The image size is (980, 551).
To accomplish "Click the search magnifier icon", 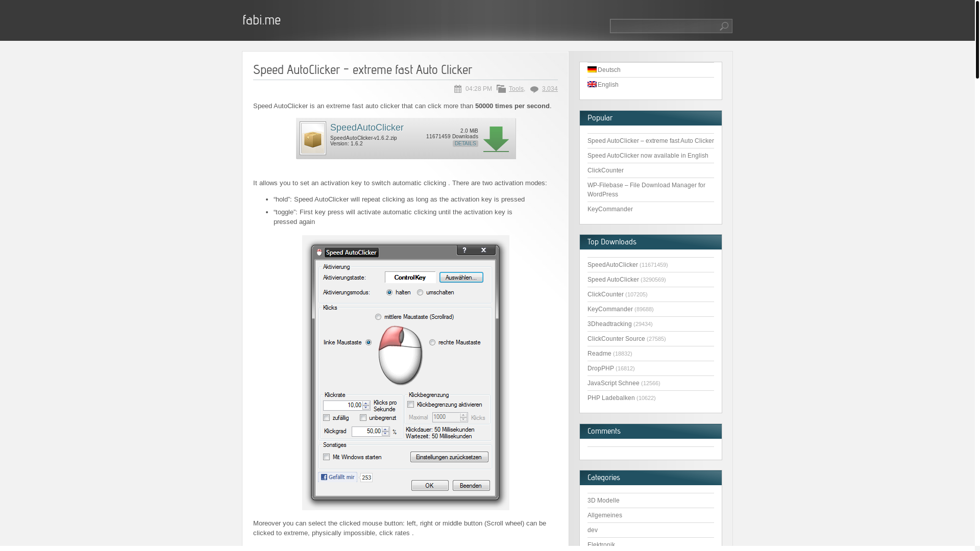I will point(724,26).
